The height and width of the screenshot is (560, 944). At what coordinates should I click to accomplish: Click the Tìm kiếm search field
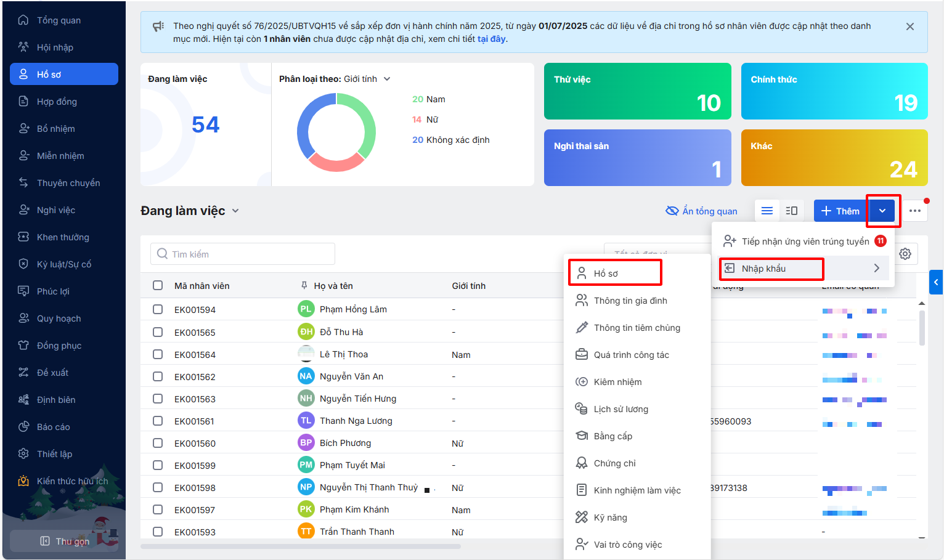click(x=243, y=254)
